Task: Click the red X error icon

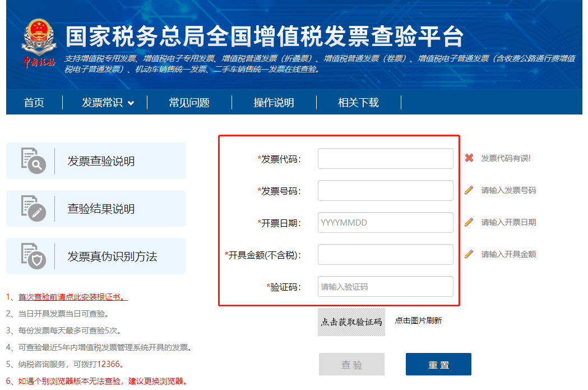Action: (x=469, y=158)
